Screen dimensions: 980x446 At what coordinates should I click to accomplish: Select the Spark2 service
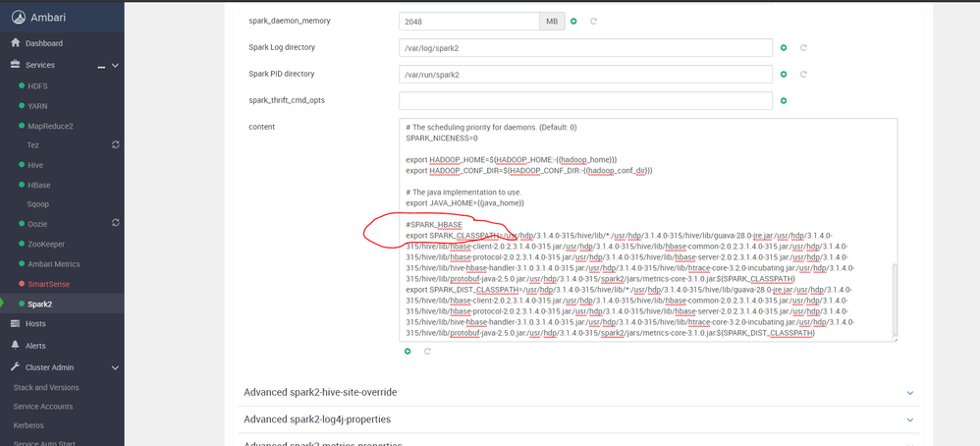[x=40, y=304]
